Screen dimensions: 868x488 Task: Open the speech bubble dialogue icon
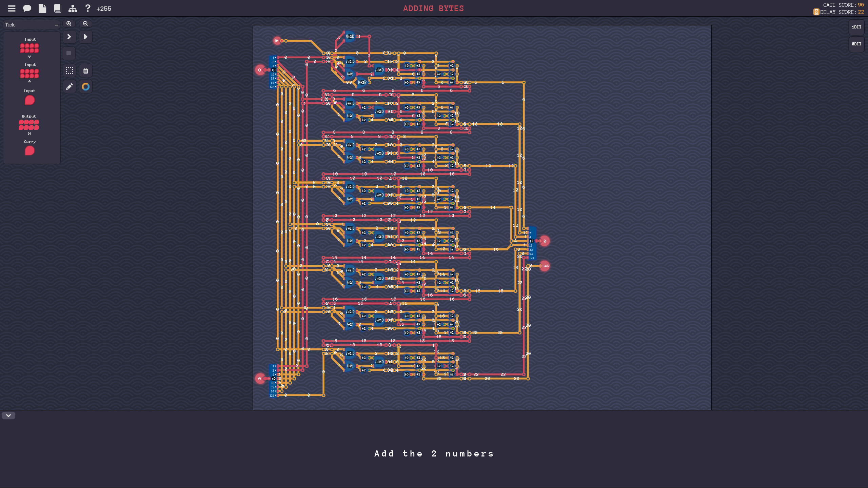coord(27,8)
